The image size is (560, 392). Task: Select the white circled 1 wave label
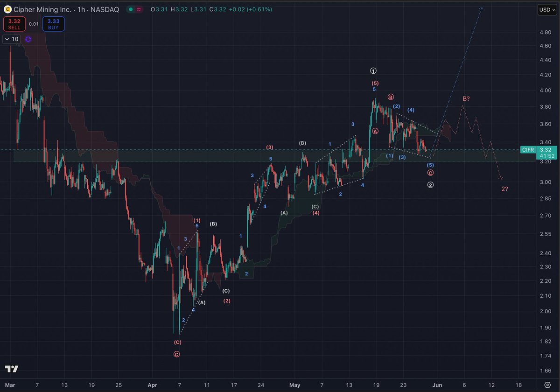pos(373,71)
